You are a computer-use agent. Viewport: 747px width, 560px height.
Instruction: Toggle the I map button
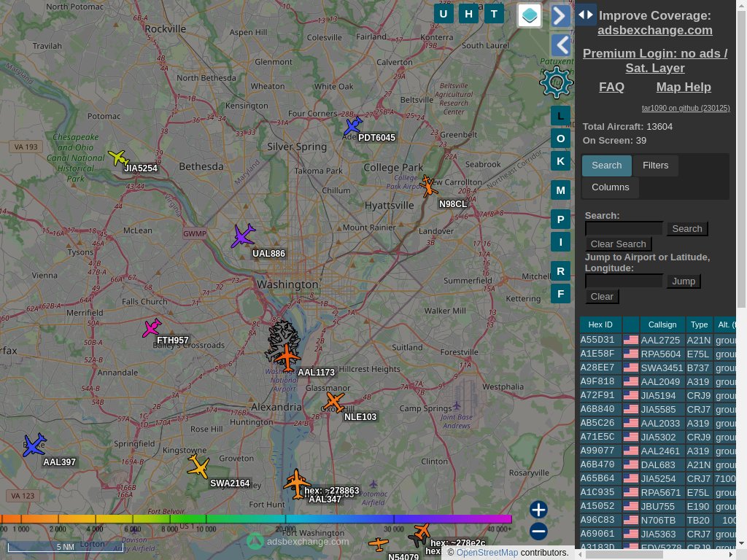point(561,242)
